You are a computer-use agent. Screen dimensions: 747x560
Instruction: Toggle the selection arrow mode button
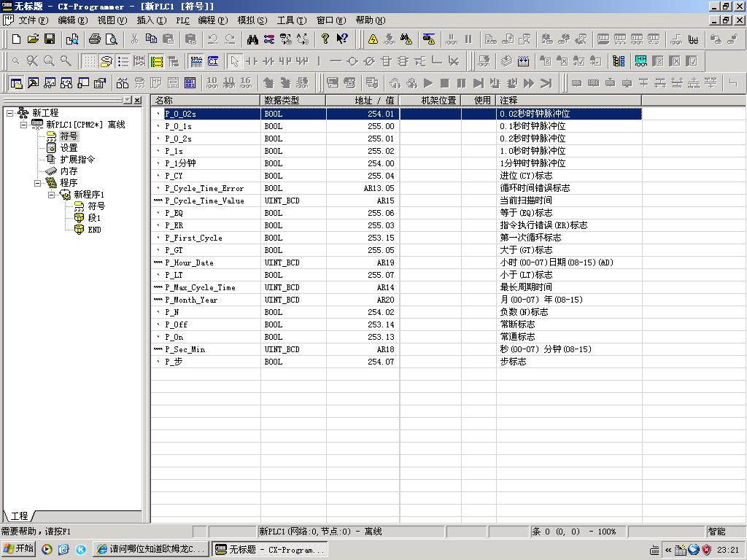[234, 61]
